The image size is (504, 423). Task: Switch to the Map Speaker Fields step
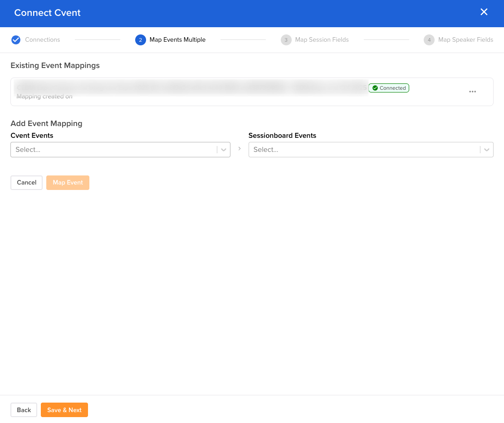click(465, 40)
